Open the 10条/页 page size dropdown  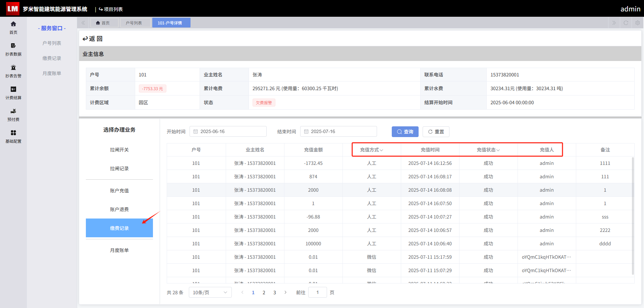tap(210, 293)
